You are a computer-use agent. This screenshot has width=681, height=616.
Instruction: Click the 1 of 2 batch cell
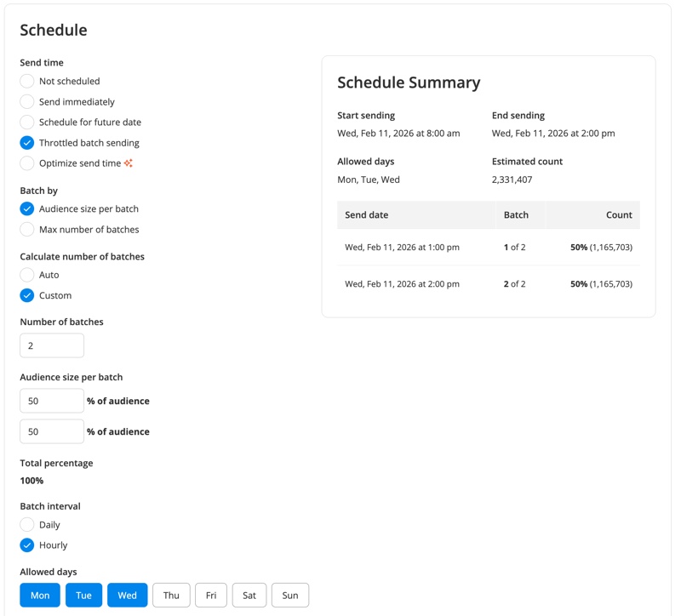point(515,247)
